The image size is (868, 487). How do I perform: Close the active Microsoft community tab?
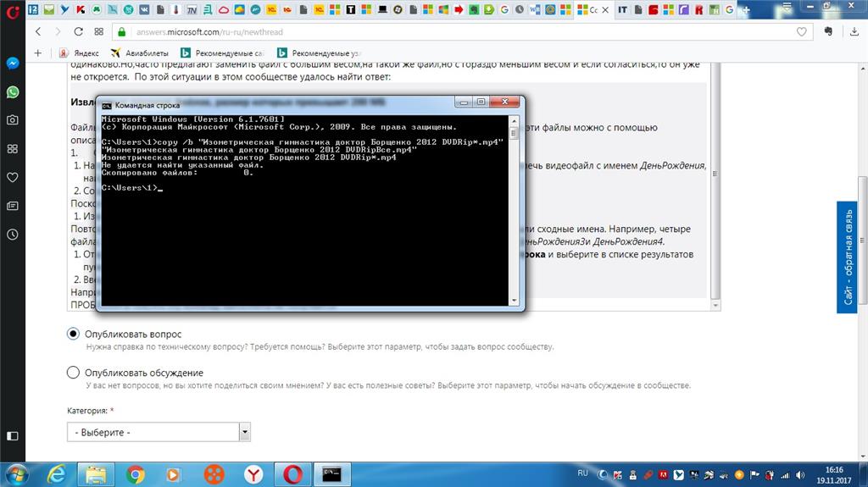[605, 10]
